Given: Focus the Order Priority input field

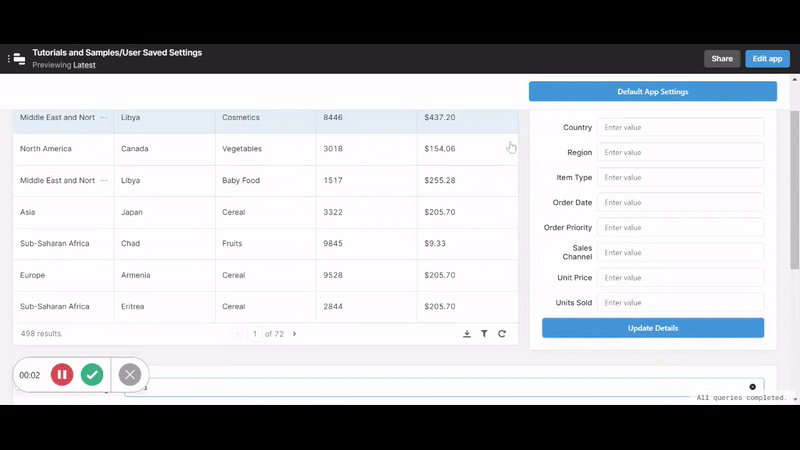Looking at the screenshot, I should (x=681, y=228).
